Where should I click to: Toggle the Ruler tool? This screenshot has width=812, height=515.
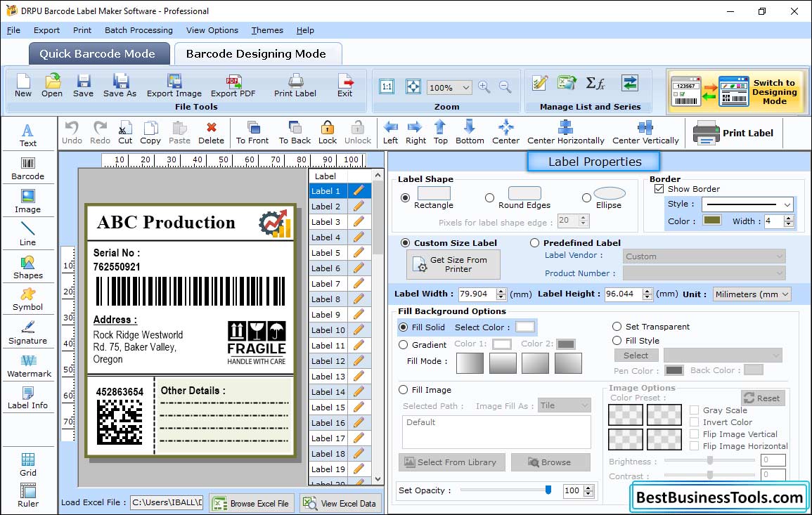tap(28, 495)
